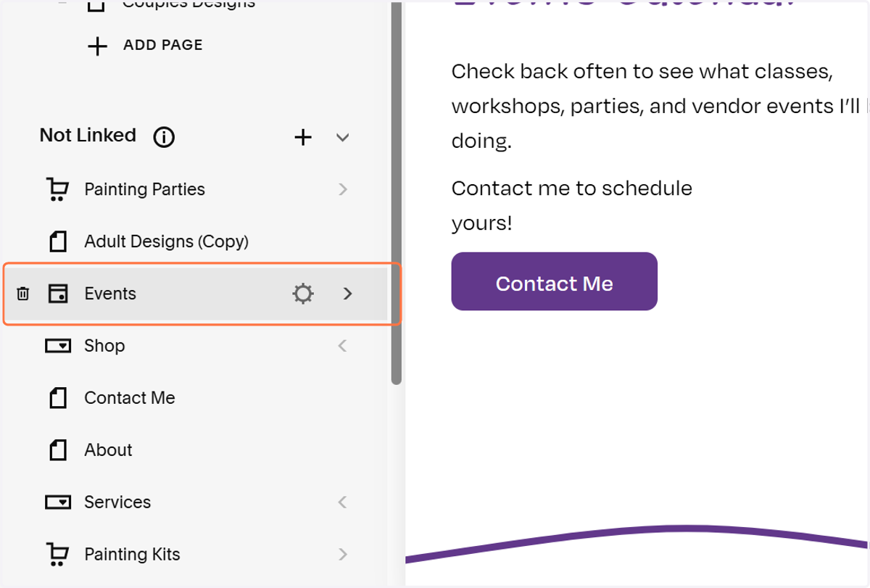Click the About page icon
This screenshot has width=870, height=588.
tap(58, 450)
